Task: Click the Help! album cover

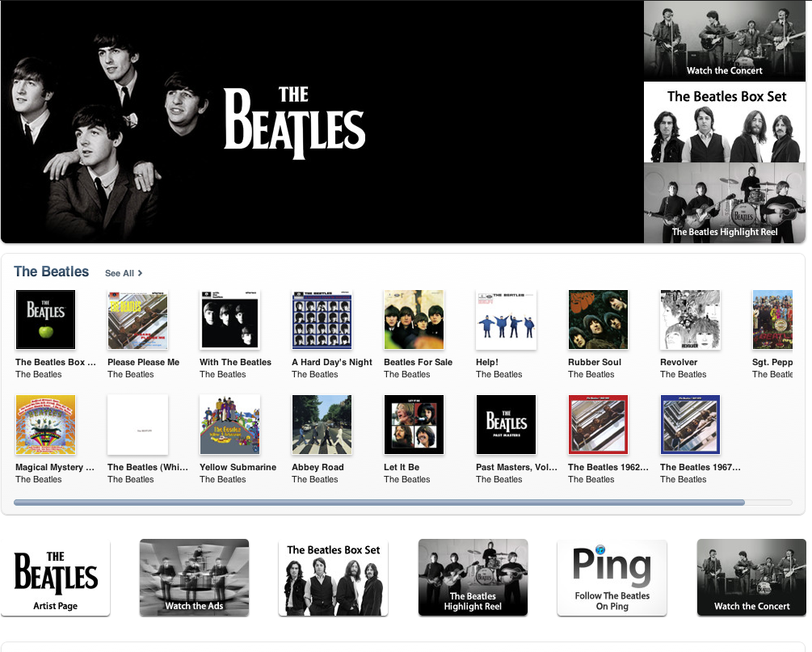Action: pos(506,319)
